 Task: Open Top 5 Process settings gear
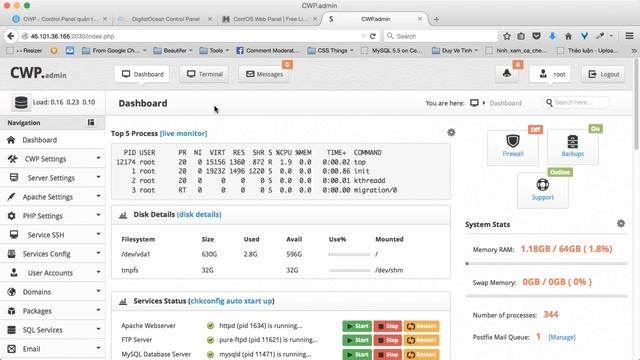coord(451,132)
